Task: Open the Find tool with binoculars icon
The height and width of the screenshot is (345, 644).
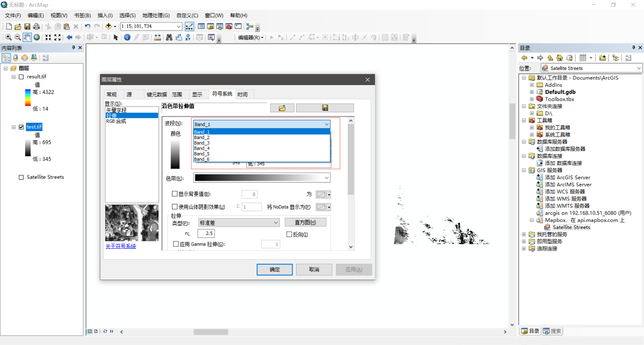Action: (169, 37)
